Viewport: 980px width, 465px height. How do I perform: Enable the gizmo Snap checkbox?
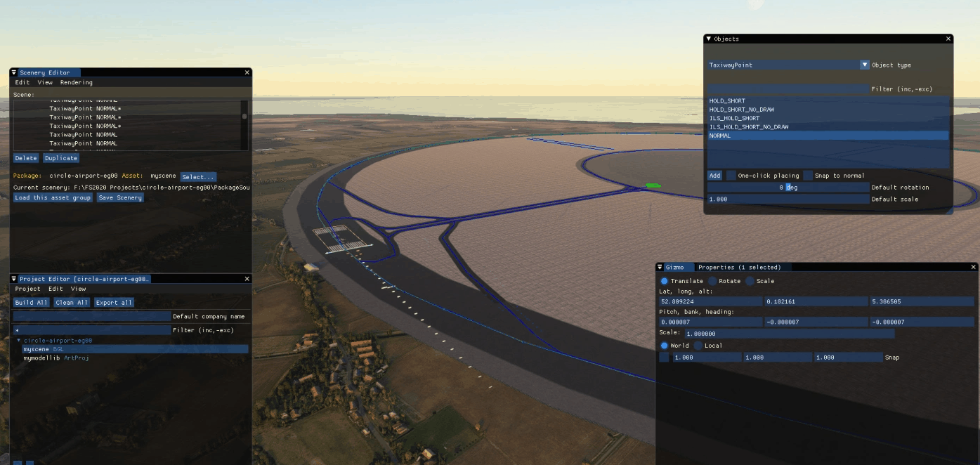tap(664, 358)
